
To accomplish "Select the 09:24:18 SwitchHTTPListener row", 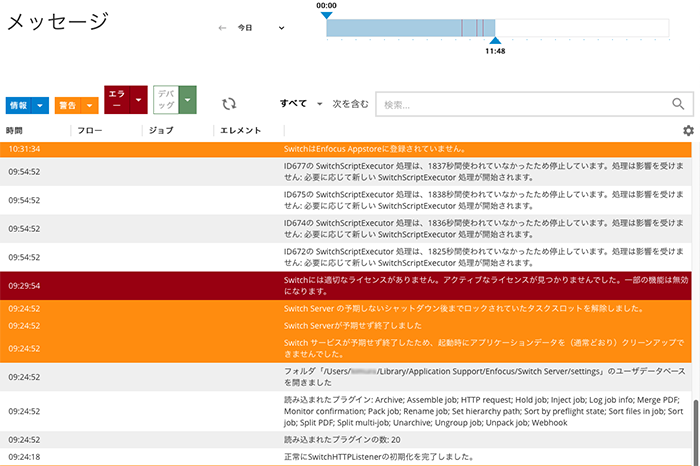I will pyautogui.click(x=346, y=457).
